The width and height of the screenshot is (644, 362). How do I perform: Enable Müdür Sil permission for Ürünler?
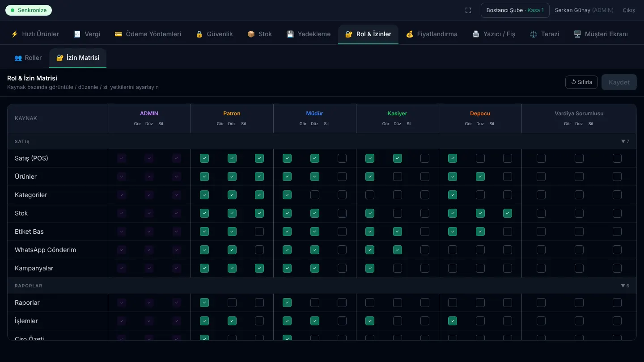pyautogui.click(x=342, y=177)
